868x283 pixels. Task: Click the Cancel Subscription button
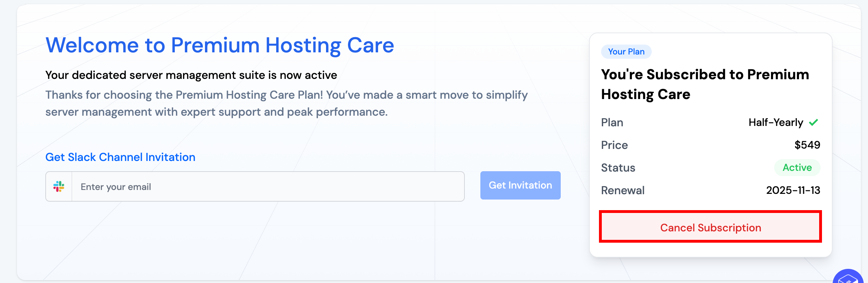(710, 227)
